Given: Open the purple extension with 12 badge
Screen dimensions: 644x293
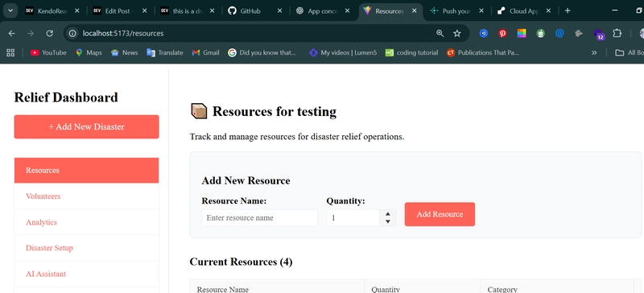Looking at the screenshot, I should click(x=598, y=34).
